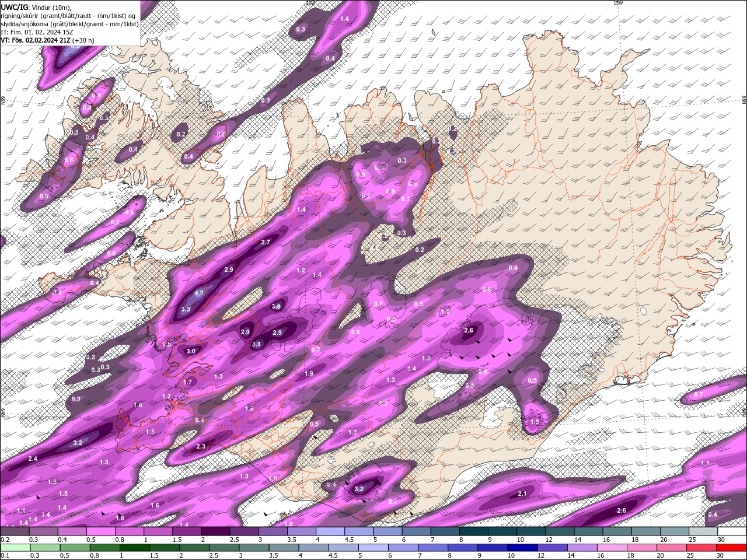Select the 'IT: Fim. 01. 02. 2024 15Z' line
Viewport: 747px width, 560px height.
37,32
